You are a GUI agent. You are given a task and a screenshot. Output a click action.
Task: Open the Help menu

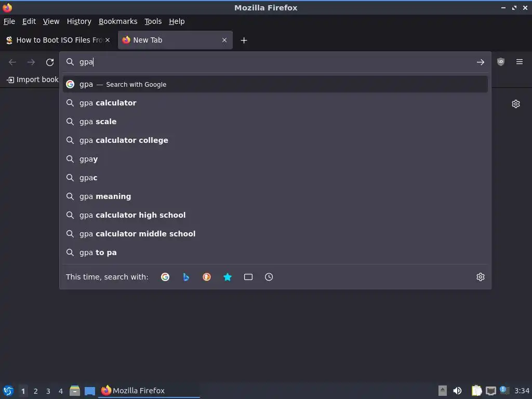click(177, 21)
